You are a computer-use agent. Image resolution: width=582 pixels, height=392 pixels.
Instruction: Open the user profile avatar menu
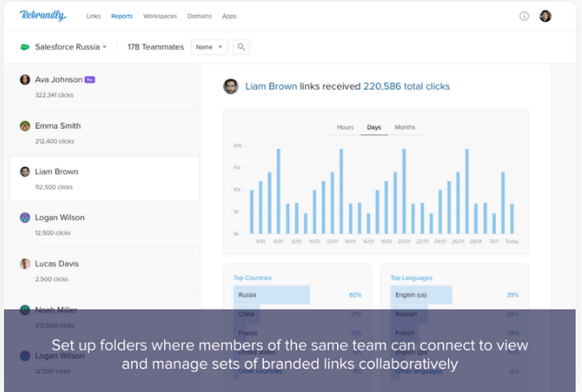pyautogui.click(x=545, y=16)
